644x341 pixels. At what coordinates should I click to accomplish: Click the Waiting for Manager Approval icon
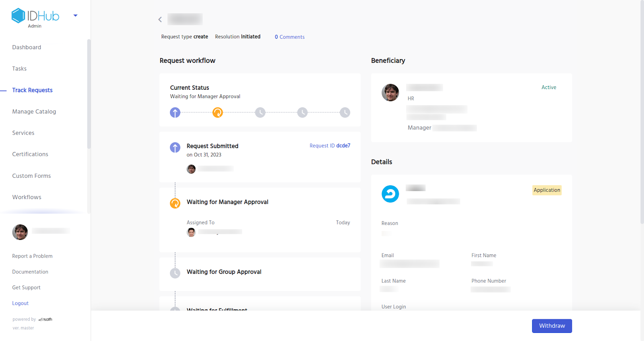[x=175, y=204]
